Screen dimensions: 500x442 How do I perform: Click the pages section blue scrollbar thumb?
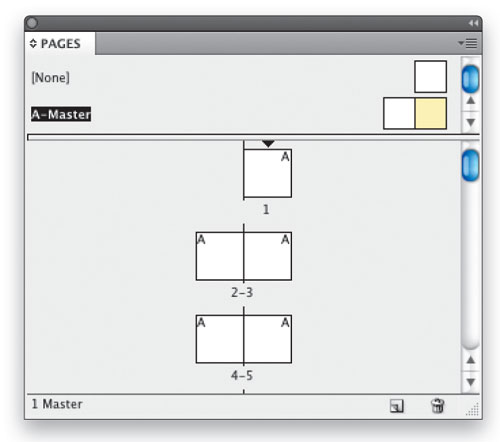[470, 166]
